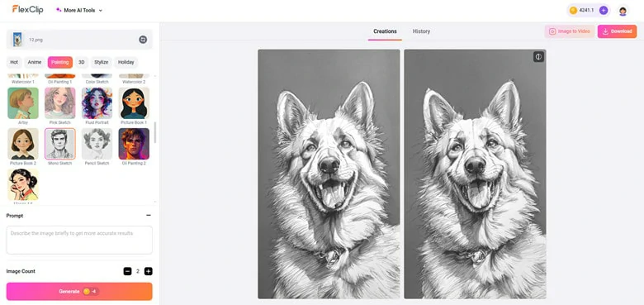Switch to the Creations tab
This screenshot has width=644, height=305.
385,31
